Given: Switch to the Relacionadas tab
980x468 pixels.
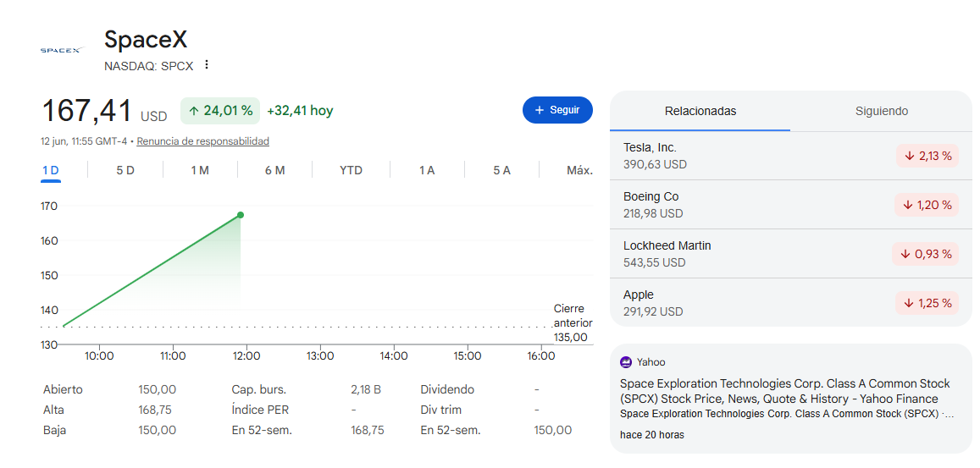Looking at the screenshot, I should (700, 111).
